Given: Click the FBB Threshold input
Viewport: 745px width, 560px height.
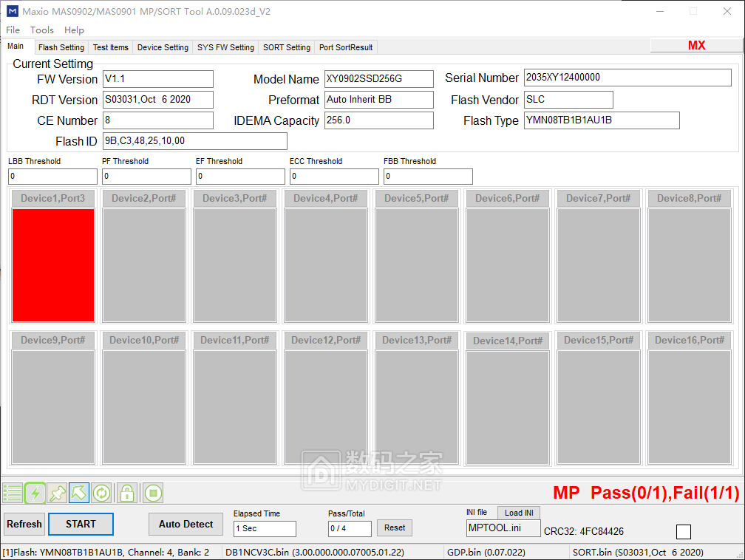Looking at the screenshot, I should click(x=428, y=177).
